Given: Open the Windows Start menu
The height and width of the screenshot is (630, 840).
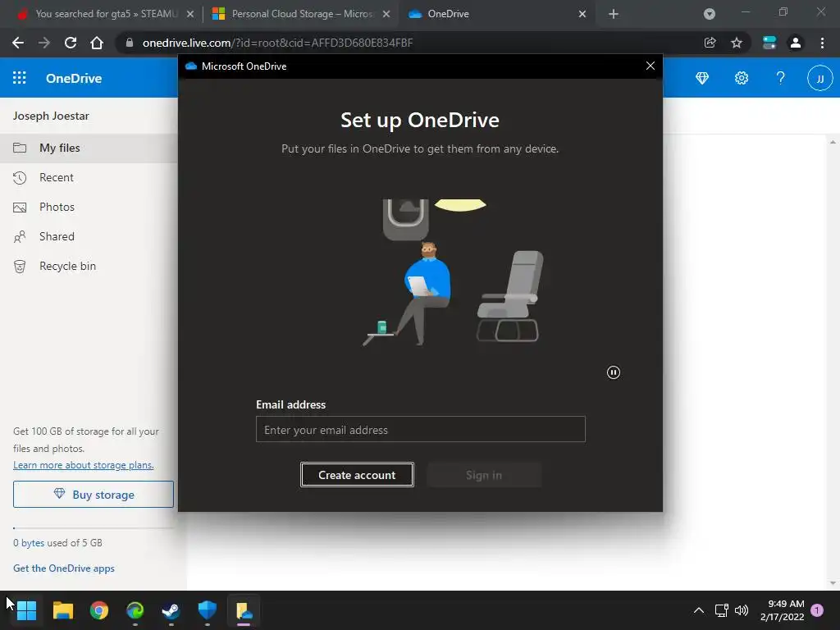Looking at the screenshot, I should (26, 610).
